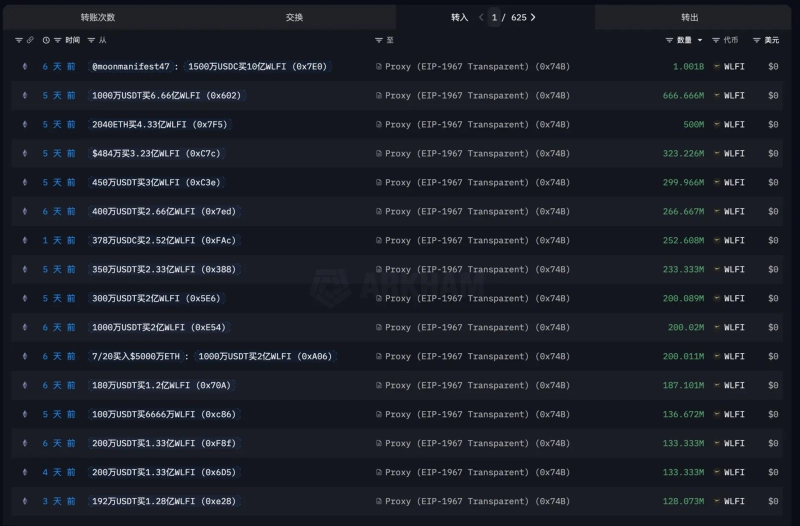800x526 pixels.
Task: Open the 转账次数 tab
Action: pos(98,17)
